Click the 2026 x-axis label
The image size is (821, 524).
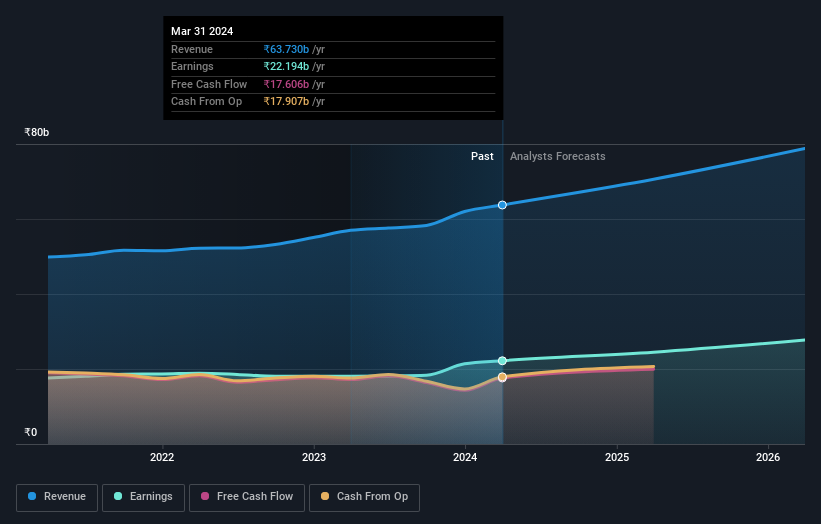click(x=768, y=457)
